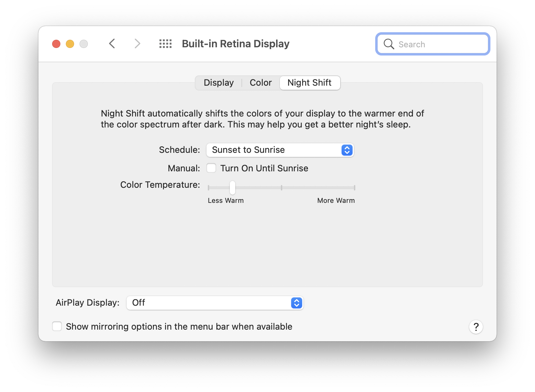The image size is (535, 392).
Task: Click the gray zoom window button
Action: [84, 44]
